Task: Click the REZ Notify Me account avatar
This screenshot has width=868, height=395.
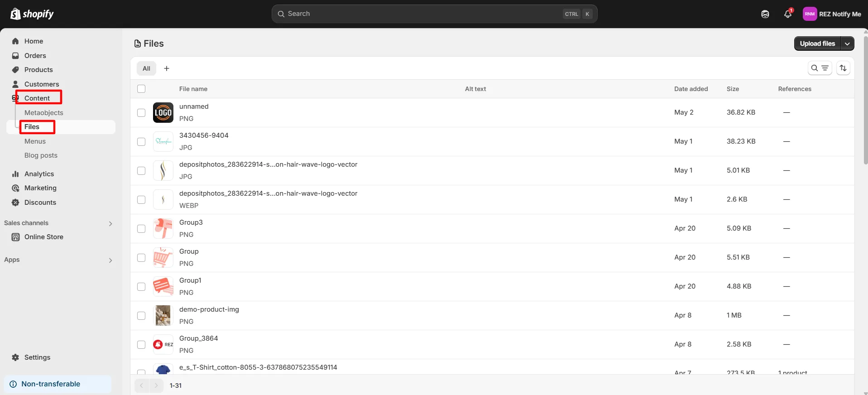Action: pos(810,14)
